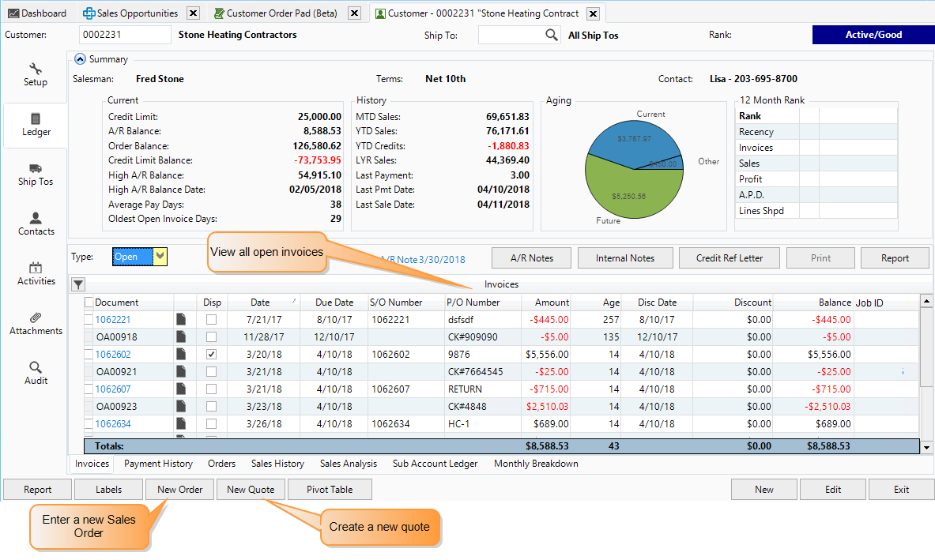Open the filter funnel above the invoice grid
935x560 pixels.
click(x=77, y=284)
